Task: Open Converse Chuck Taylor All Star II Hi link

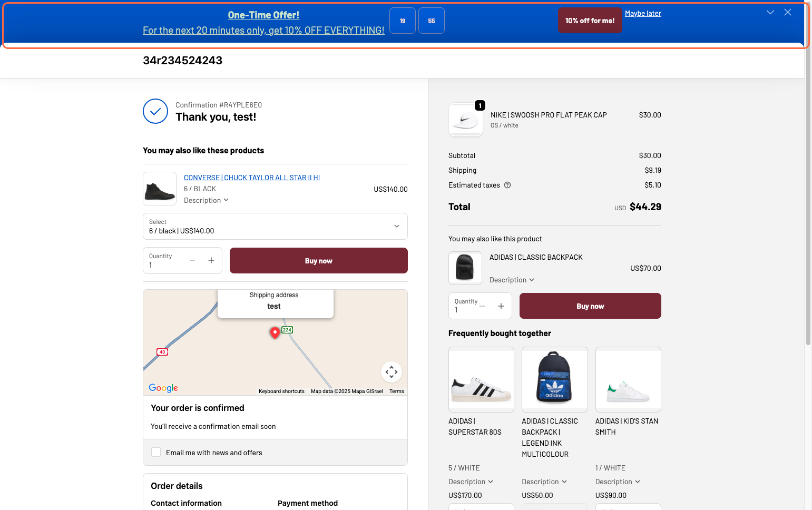Action: 252,178
